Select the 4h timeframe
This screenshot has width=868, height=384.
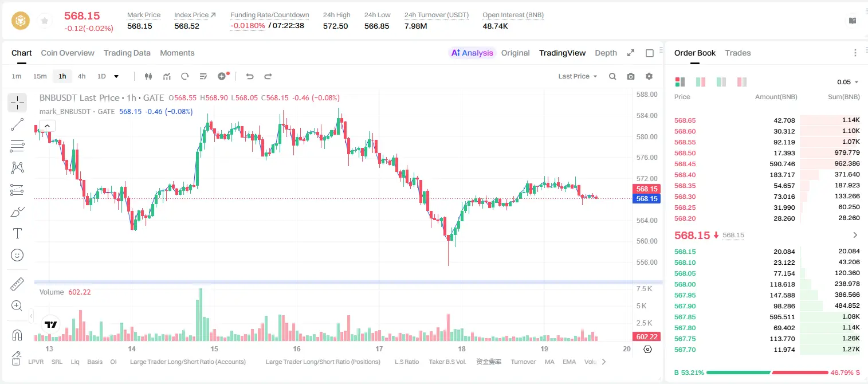(x=82, y=76)
